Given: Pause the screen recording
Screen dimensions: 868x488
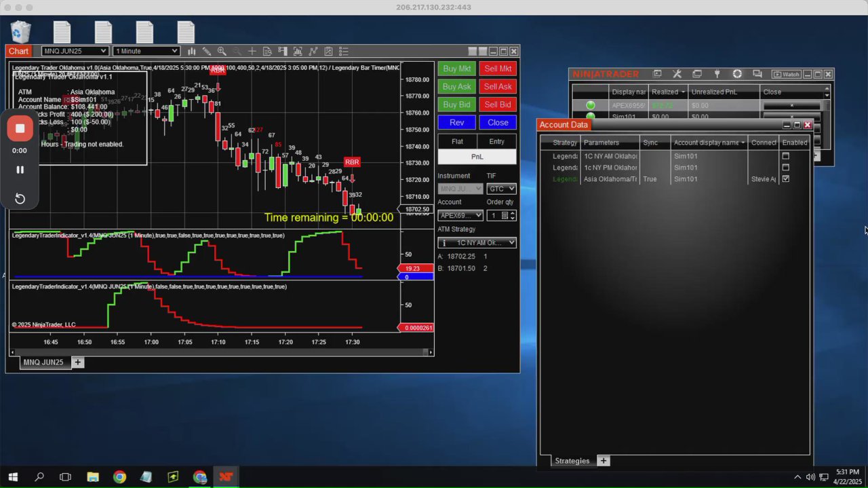Looking at the screenshot, I should click(x=20, y=170).
